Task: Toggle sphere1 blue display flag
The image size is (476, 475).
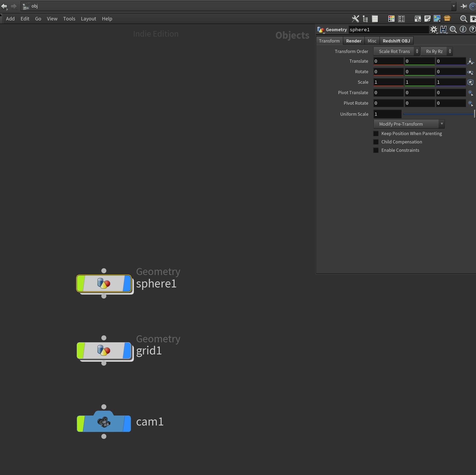Action: 127,283
